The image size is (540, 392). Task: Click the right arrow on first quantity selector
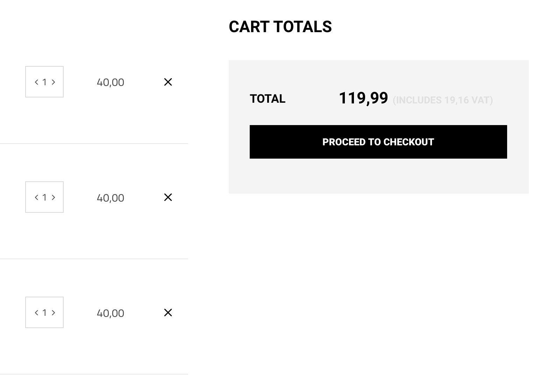click(54, 82)
